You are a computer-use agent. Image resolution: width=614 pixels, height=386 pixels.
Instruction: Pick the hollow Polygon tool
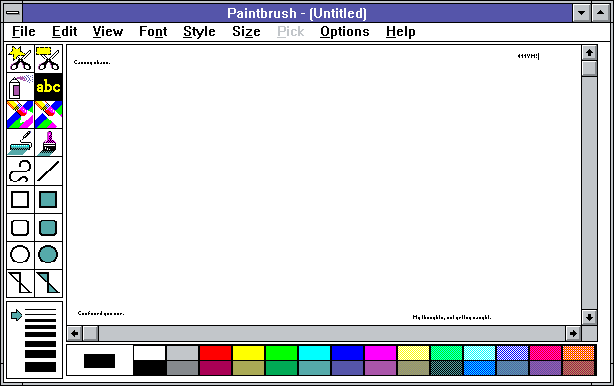click(20, 283)
